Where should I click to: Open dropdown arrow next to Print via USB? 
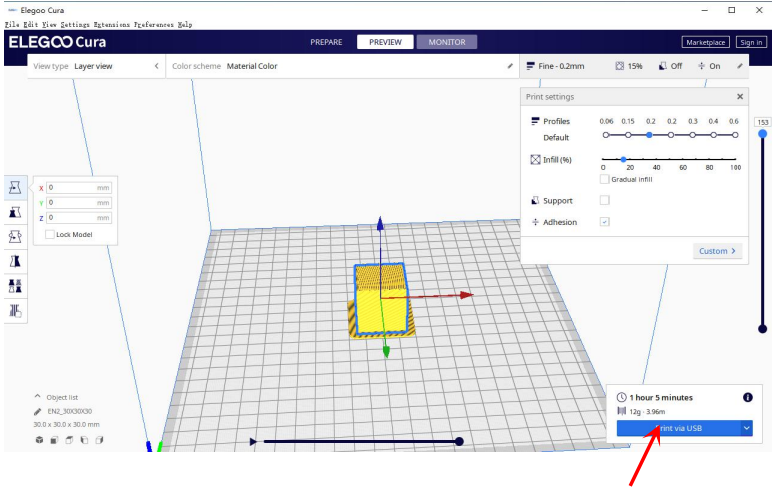click(x=746, y=428)
